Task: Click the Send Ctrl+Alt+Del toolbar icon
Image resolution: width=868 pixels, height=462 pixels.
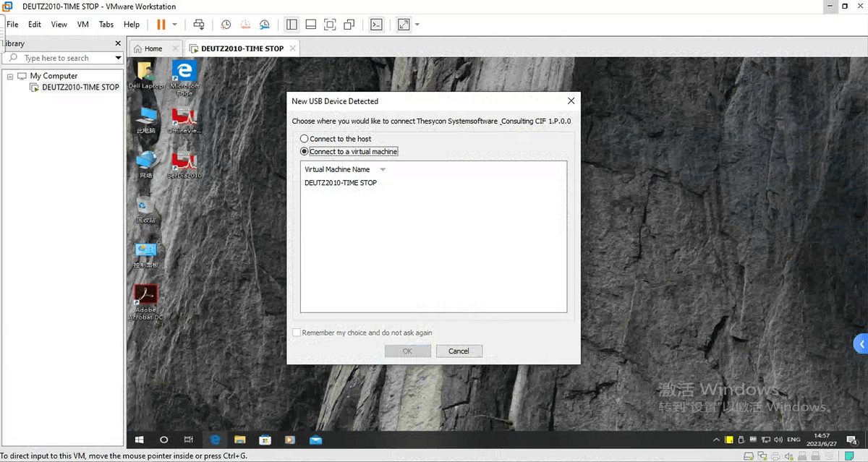Action: coord(199,24)
